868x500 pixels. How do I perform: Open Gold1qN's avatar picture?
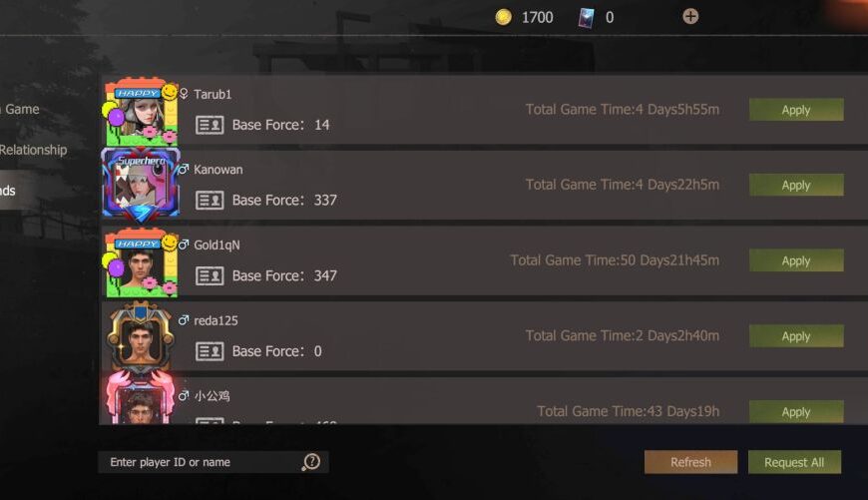click(x=141, y=262)
